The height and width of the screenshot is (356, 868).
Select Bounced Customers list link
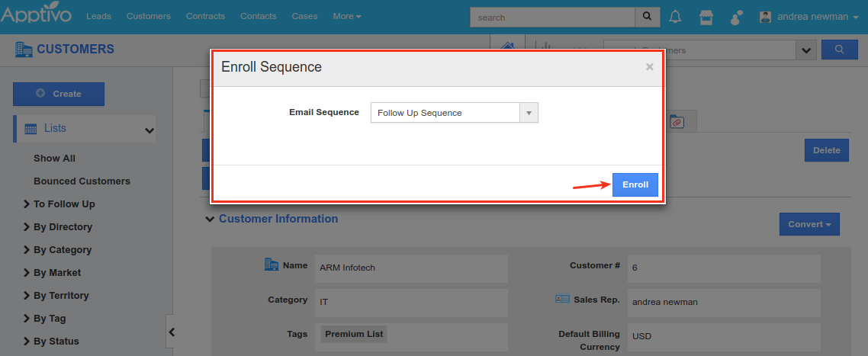coord(82,181)
